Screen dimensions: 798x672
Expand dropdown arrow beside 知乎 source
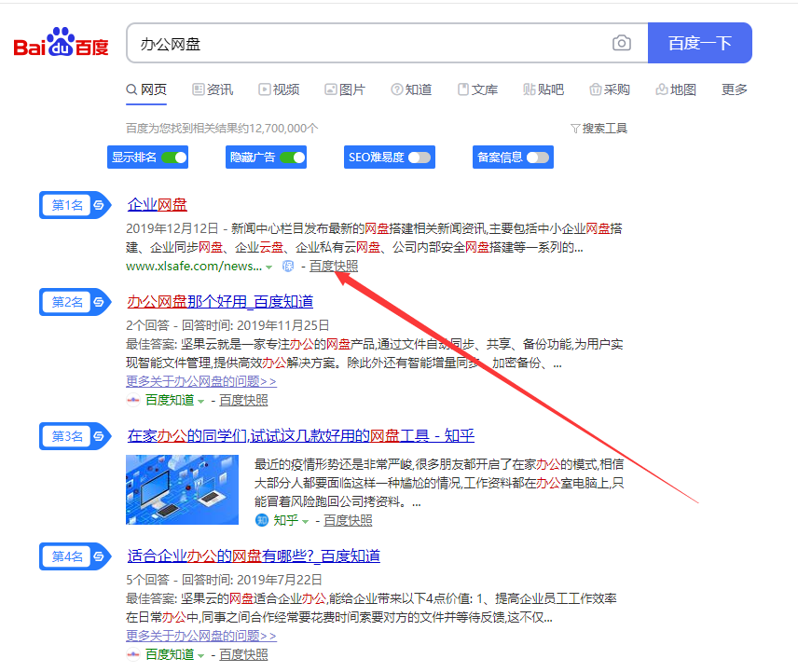click(x=306, y=521)
